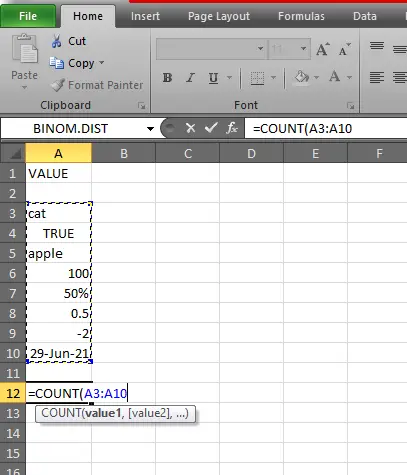Open Insert Function fx icon
407x475 pixels.
pos(232,128)
